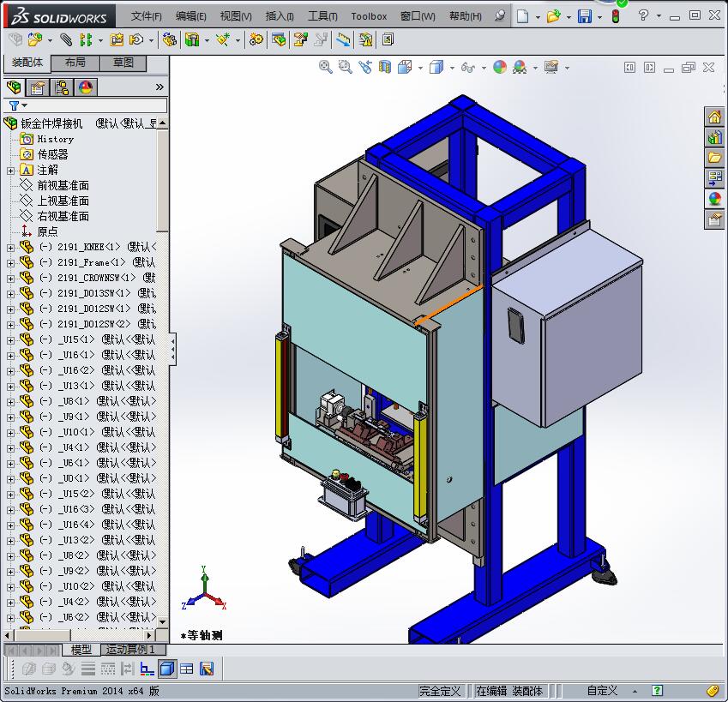728x702 pixels.
Task: Open Hide/Show Items dropdown arrow
Action: click(x=484, y=68)
